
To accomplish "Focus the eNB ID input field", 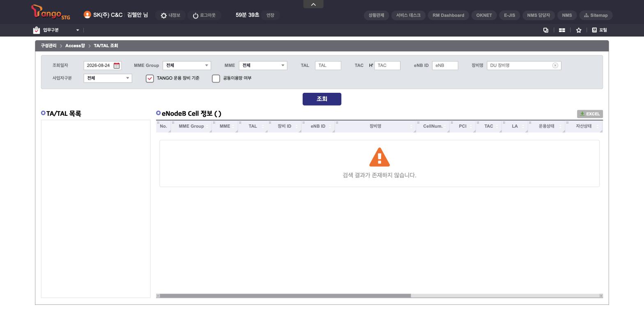I will (445, 65).
